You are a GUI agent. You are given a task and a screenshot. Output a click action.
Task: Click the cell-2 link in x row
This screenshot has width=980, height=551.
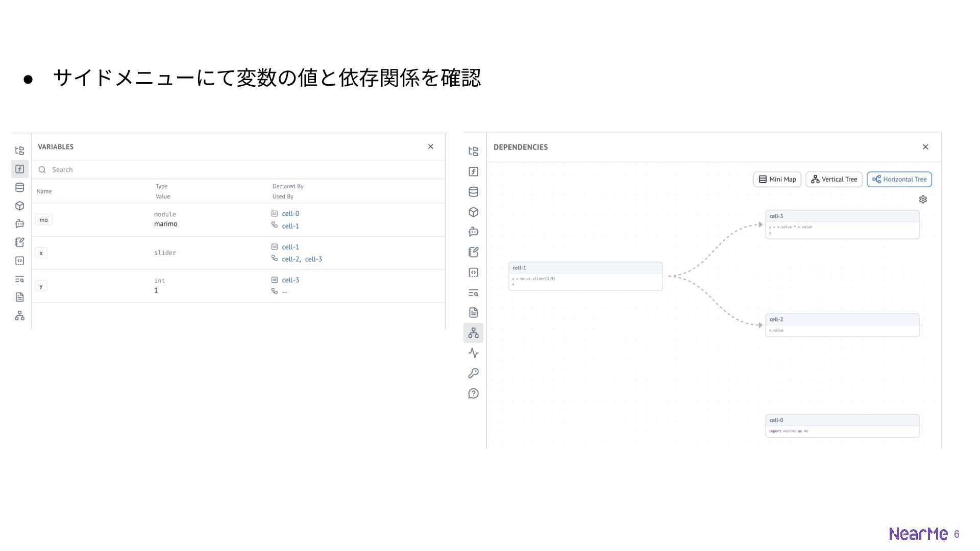pyautogui.click(x=290, y=259)
